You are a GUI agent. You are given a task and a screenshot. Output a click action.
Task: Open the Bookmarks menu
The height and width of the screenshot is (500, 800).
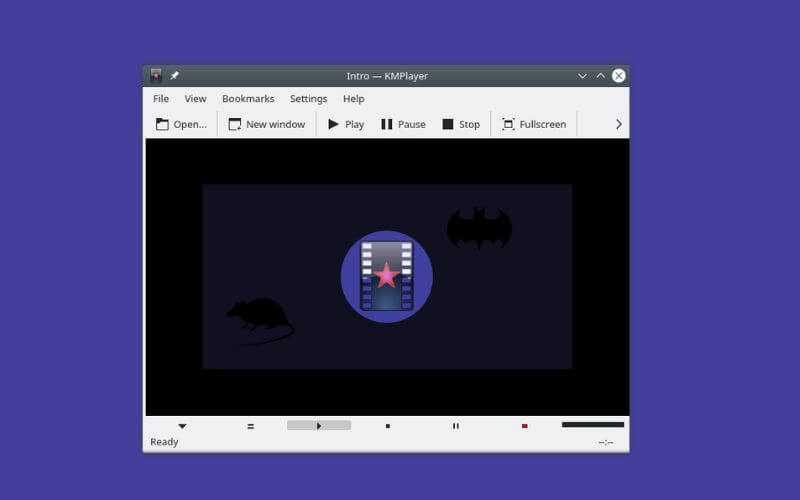coord(248,99)
